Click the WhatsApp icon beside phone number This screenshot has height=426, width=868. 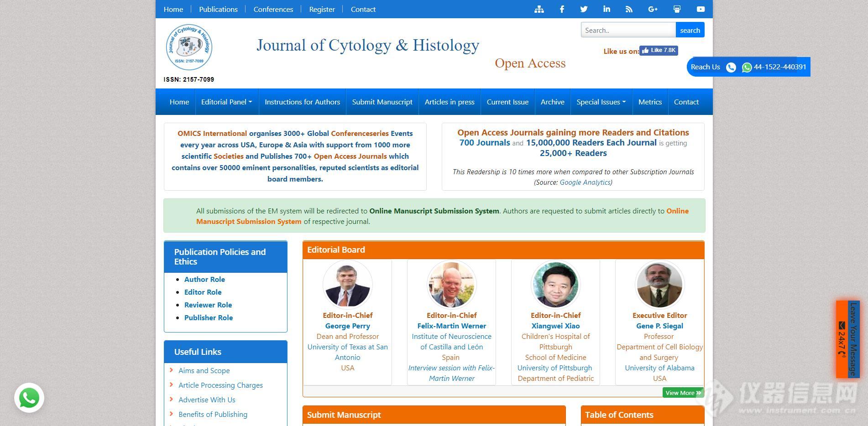coord(747,68)
